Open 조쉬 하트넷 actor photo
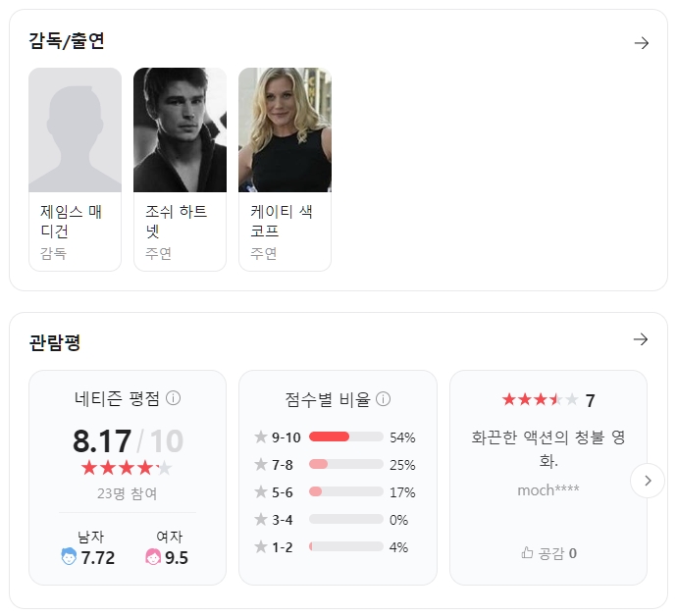The width and height of the screenshot is (677, 616). click(x=180, y=129)
